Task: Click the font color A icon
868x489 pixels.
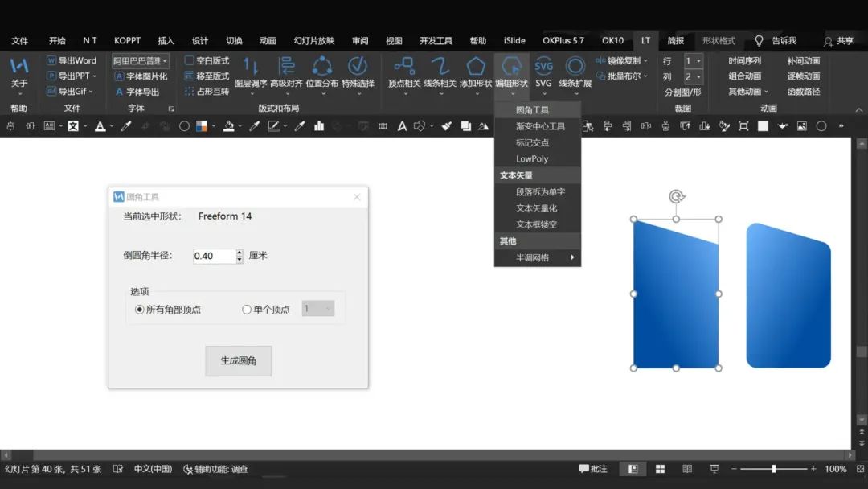Action: coord(100,126)
